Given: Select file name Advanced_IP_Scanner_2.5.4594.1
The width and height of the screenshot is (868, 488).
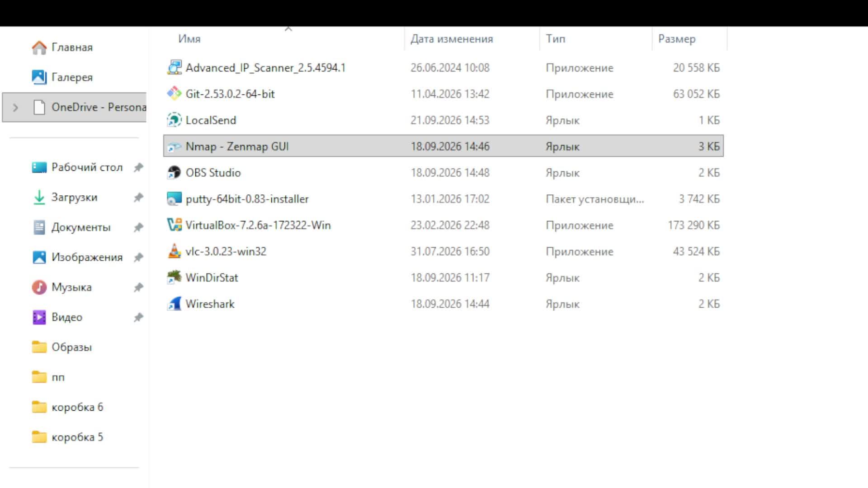Looking at the screenshot, I should (x=265, y=68).
